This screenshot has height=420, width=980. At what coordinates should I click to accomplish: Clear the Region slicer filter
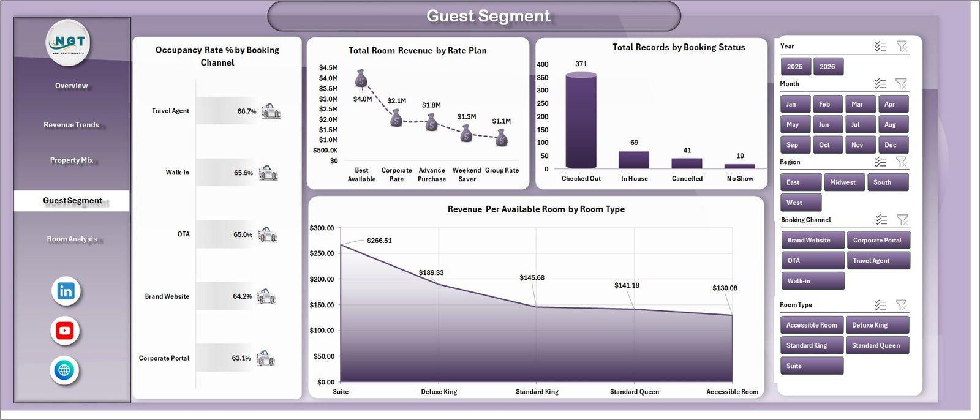click(x=902, y=162)
